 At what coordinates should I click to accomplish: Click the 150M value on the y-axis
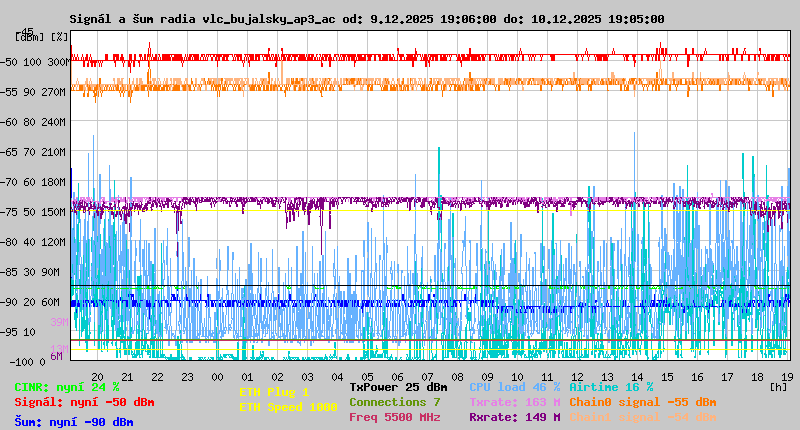(54, 212)
